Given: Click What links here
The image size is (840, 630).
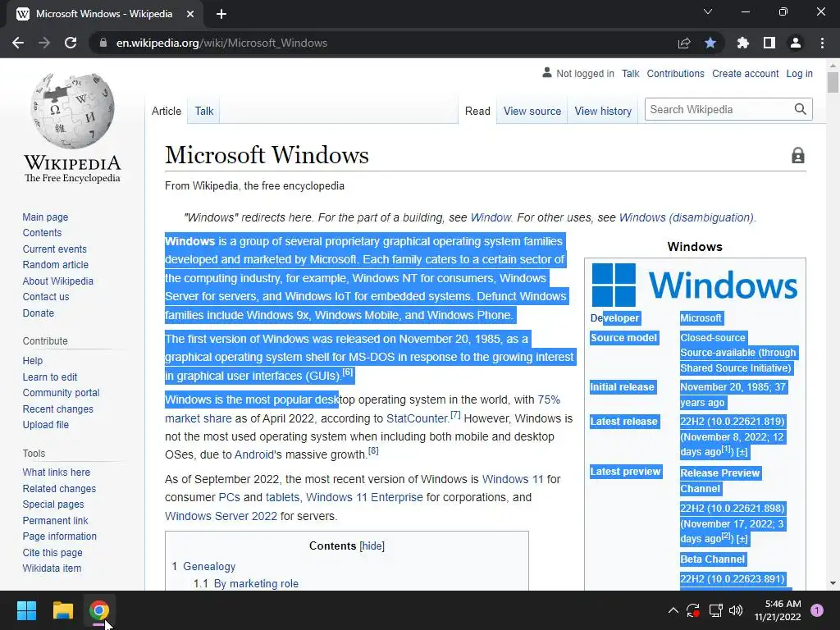Looking at the screenshot, I should pyautogui.click(x=57, y=472).
